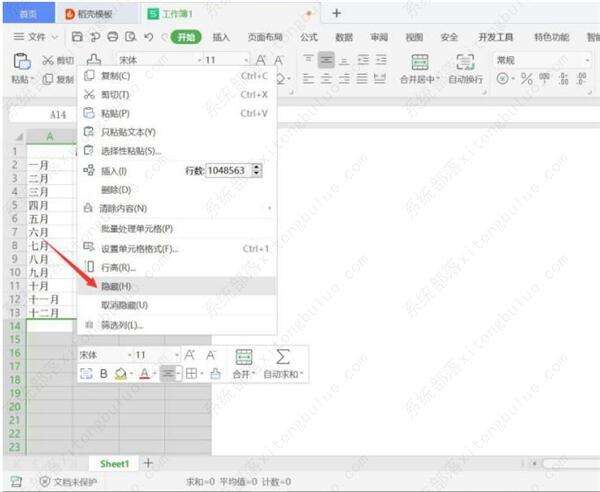600x492 pixels.
Task: Switch to the 插入 Insert ribbon tab
Action: point(221,37)
